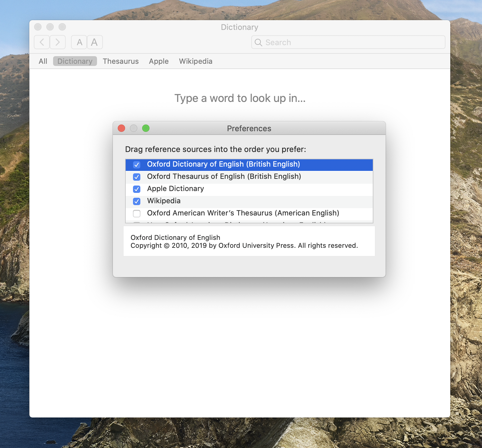Close the Preferences window with red button
482x448 pixels.
121,128
